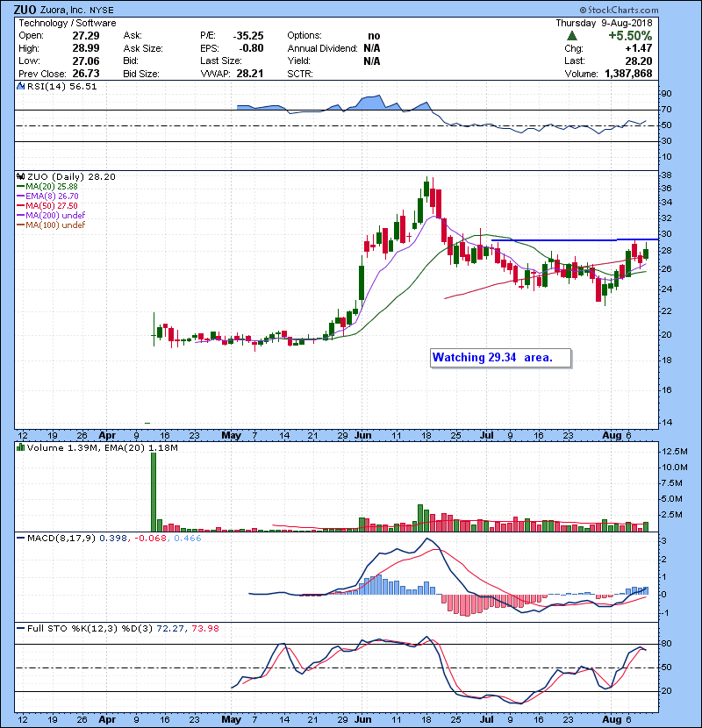The height and width of the screenshot is (728, 702).
Task: Click the company name Zuora, Inc.
Action: coord(62,10)
